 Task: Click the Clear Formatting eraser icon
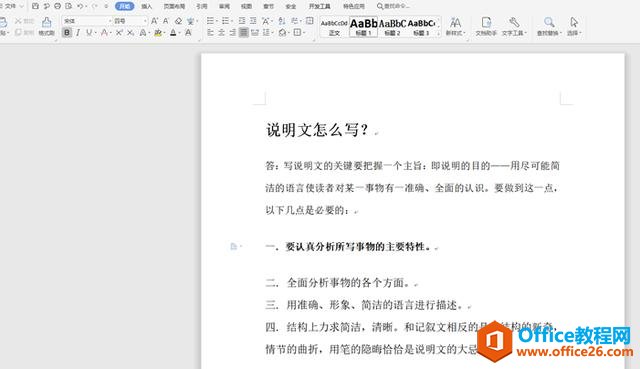(178, 21)
